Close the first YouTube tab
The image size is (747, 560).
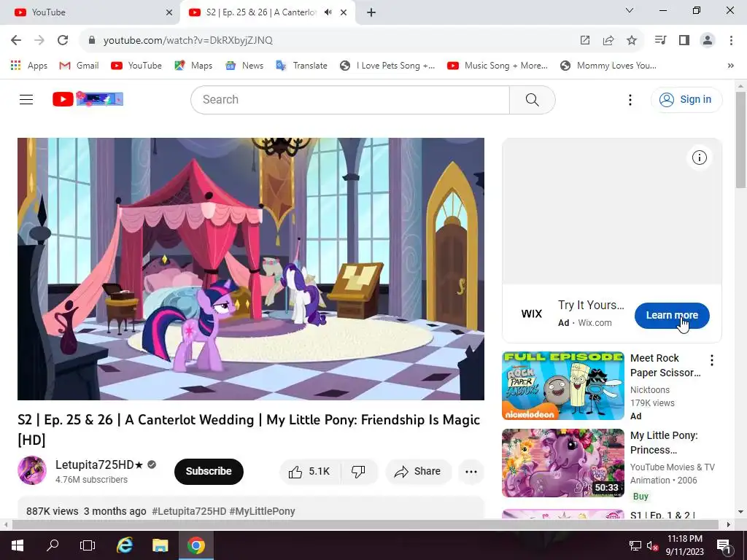[169, 12]
